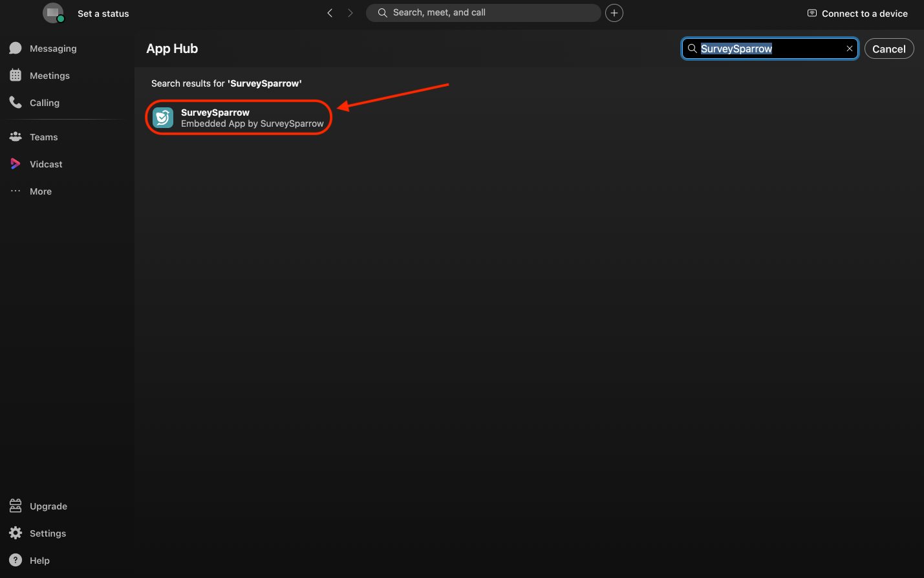Image resolution: width=924 pixels, height=578 pixels.
Task: Navigate forward with the right arrow
Action: tap(350, 13)
